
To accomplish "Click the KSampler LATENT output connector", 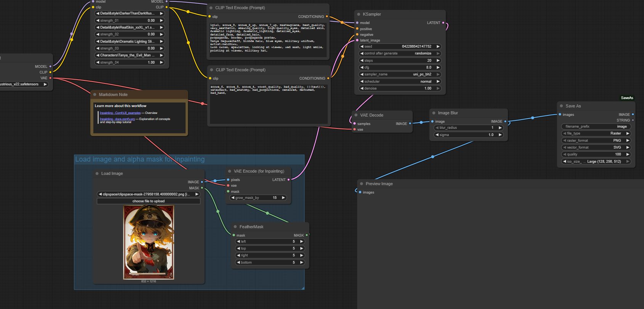I will click(x=443, y=23).
